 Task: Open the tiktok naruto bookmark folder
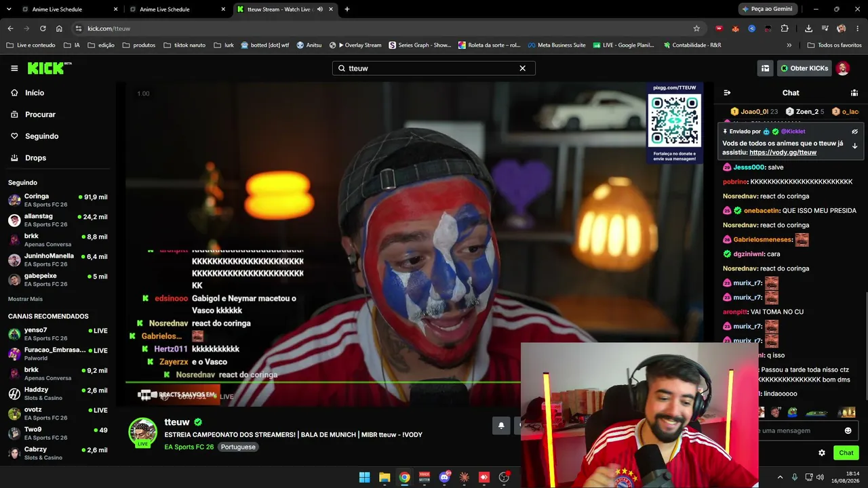tap(184, 45)
